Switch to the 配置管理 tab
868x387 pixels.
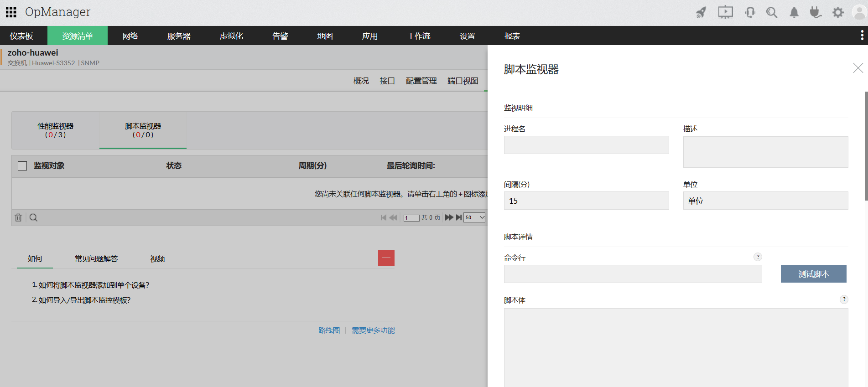[x=421, y=81]
